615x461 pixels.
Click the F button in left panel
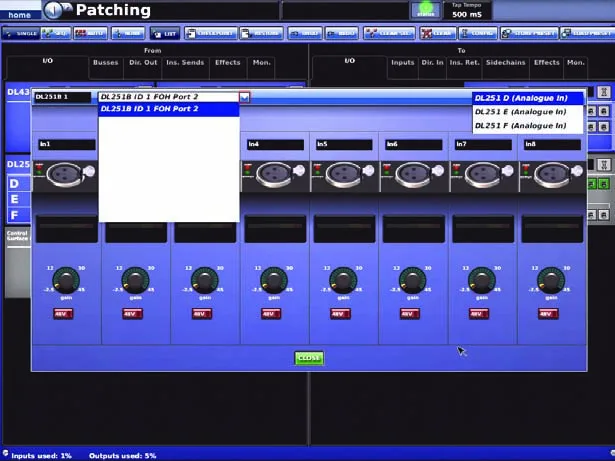pos(18,215)
